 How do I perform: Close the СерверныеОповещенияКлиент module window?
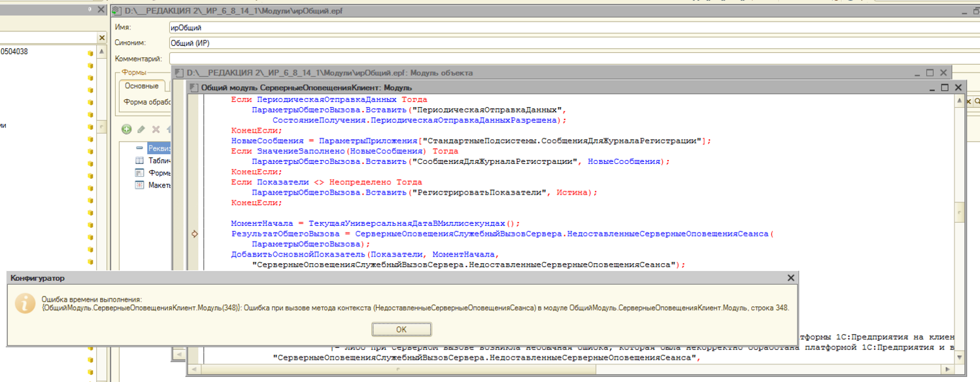coord(958,88)
